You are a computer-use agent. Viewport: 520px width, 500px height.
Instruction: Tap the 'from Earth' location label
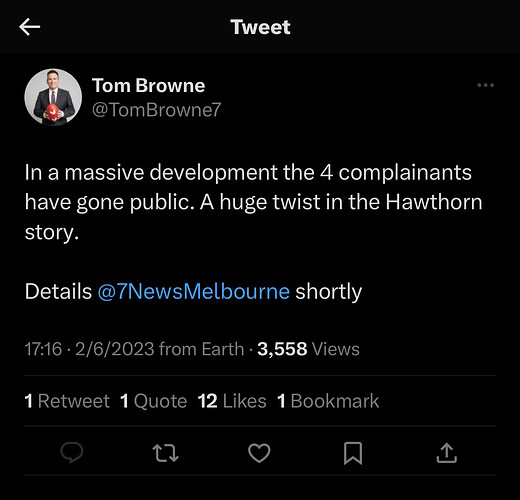pyautogui.click(x=201, y=349)
